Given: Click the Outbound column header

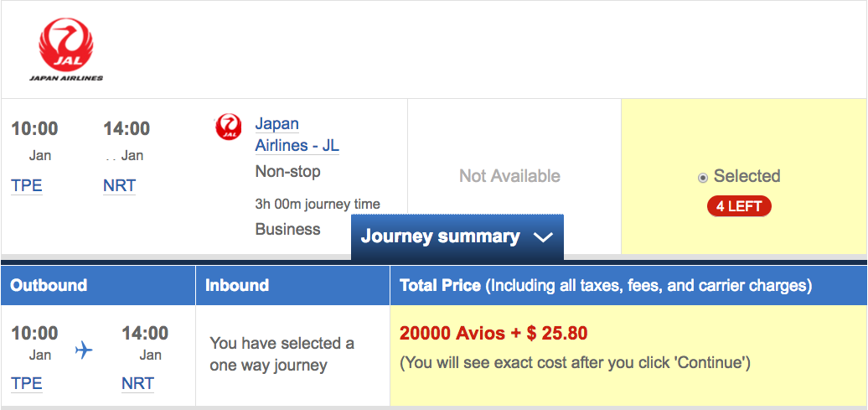Looking at the screenshot, I should click(x=49, y=285).
